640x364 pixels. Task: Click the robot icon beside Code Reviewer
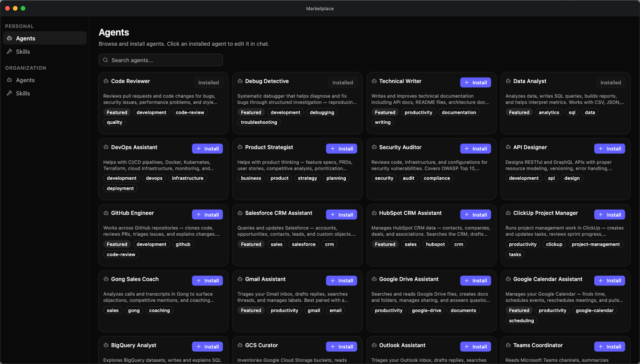pos(106,81)
